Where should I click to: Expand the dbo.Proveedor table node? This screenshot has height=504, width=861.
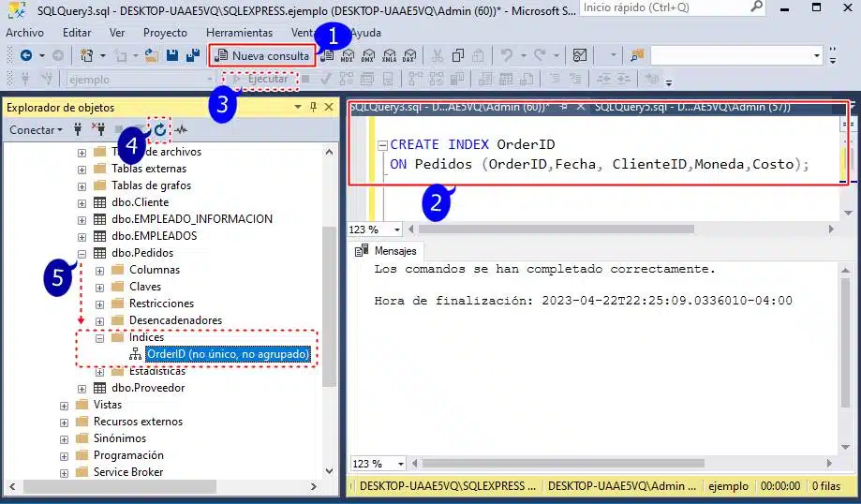tap(82, 388)
